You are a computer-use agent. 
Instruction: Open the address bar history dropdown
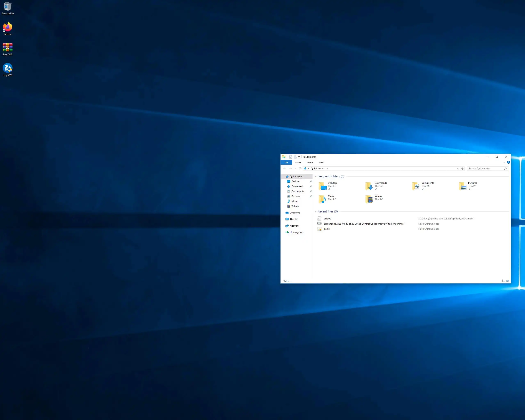tap(458, 169)
